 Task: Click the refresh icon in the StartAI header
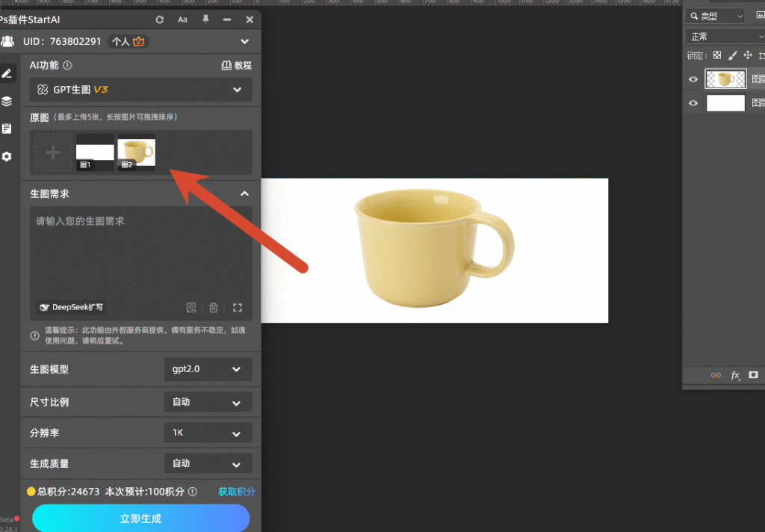(x=160, y=19)
